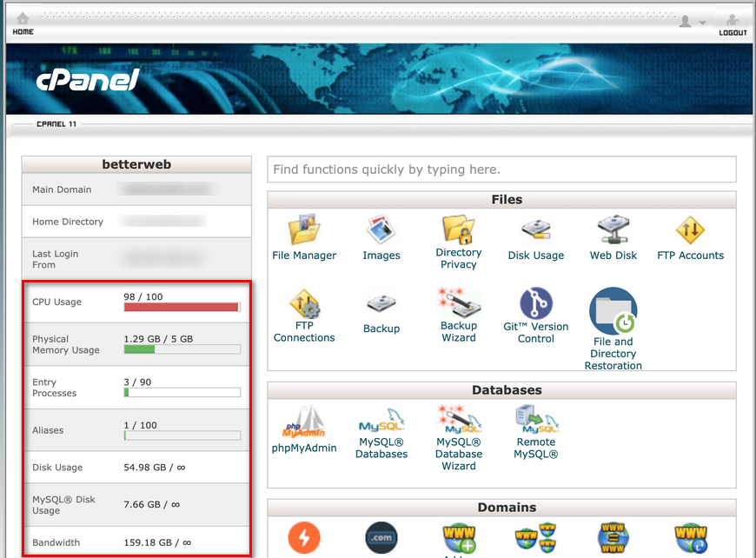
Task: Click the Remote MySQL® text link
Action: [535, 448]
